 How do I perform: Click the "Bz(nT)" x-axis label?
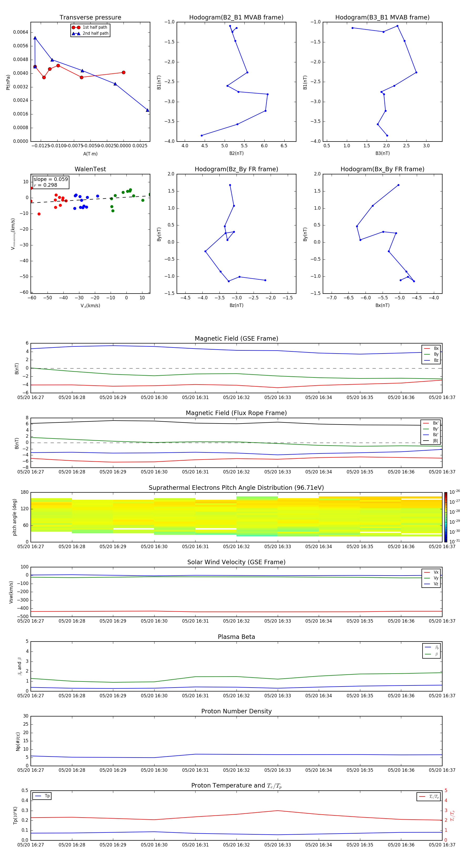[x=236, y=305]
